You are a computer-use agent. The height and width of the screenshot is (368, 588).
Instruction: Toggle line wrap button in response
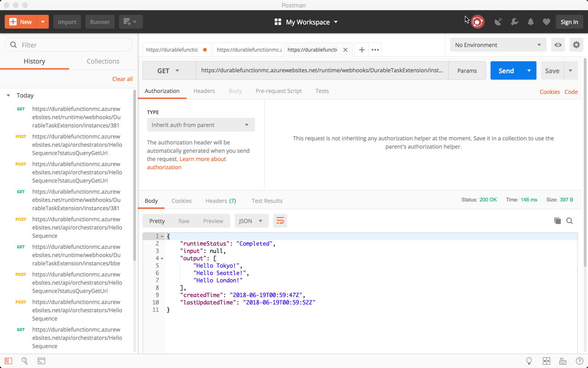pyautogui.click(x=280, y=221)
